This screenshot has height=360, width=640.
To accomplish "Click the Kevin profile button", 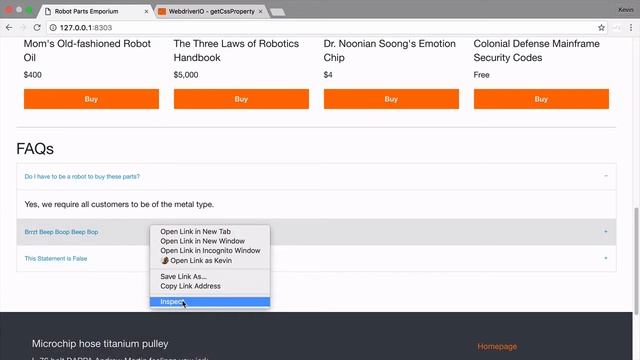I will 625,10.
